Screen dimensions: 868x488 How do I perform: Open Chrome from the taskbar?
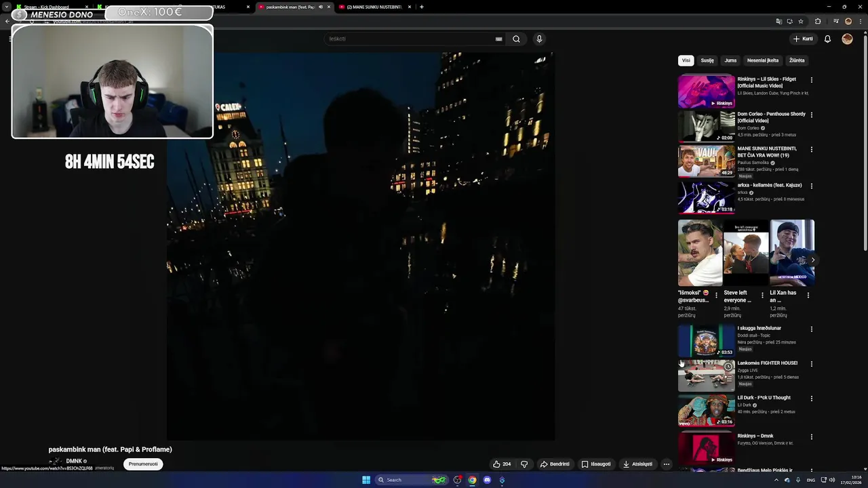(x=472, y=480)
